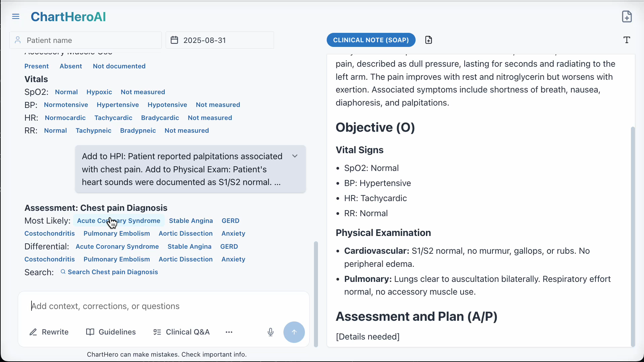Open Guidelines via the book icon

(x=111, y=332)
